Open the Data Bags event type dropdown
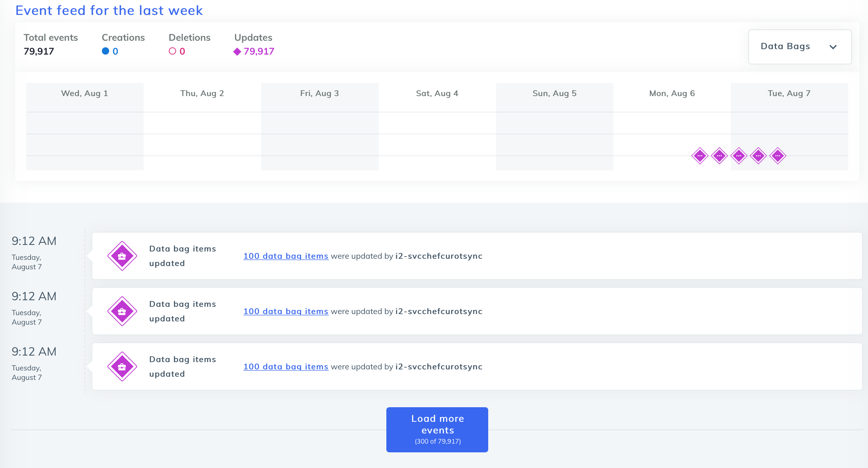868x468 pixels. click(x=799, y=47)
